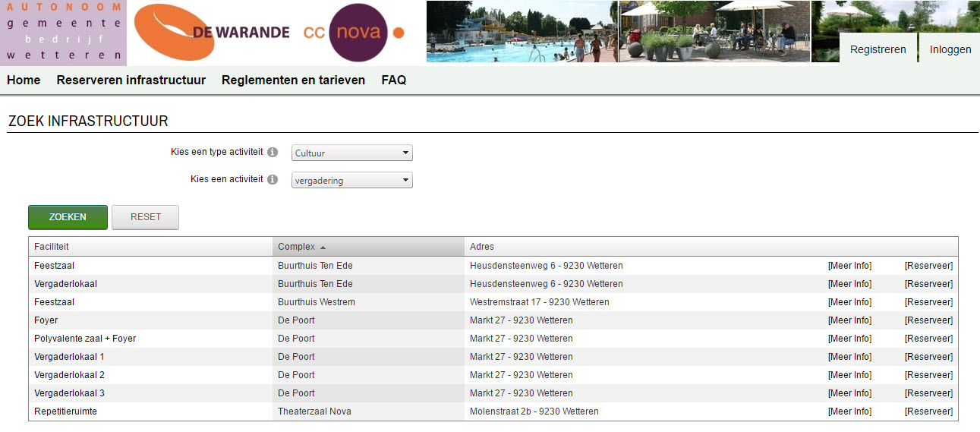Image resolution: width=980 pixels, height=432 pixels.
Task: Open Meer Info for Feestzaal Buurthuis Westrem
Action: (849, 302)
